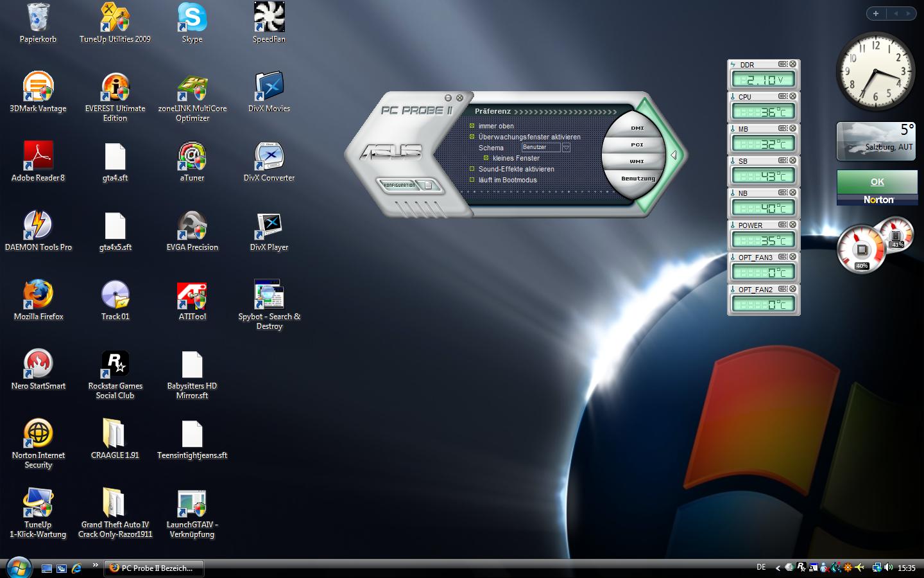Click the DE language indicator
924x578 pixels.
761,567
